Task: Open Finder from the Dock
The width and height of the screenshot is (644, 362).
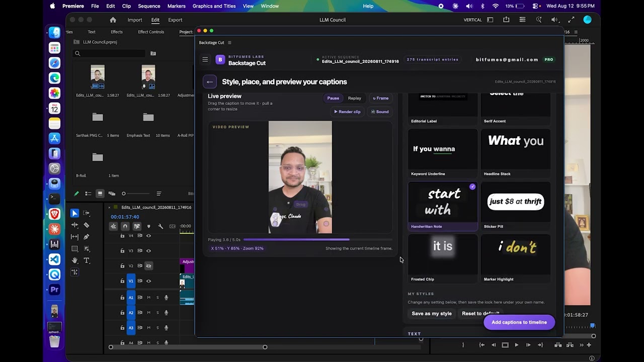Action: pyautogui.click(x=54, y=33)
